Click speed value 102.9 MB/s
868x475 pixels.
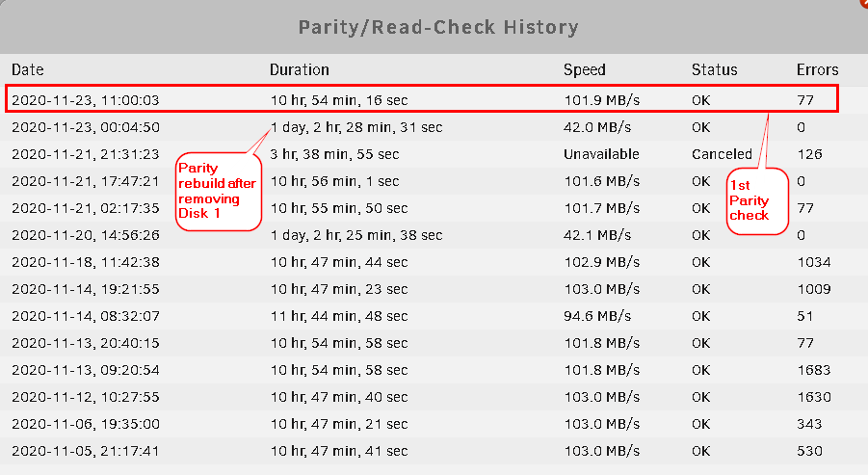pos(602,262)
